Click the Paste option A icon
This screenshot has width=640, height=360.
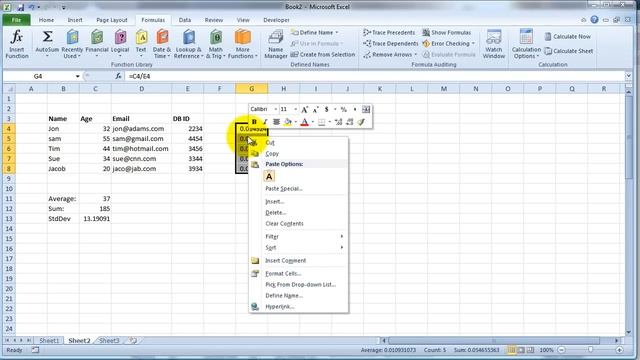269,176
